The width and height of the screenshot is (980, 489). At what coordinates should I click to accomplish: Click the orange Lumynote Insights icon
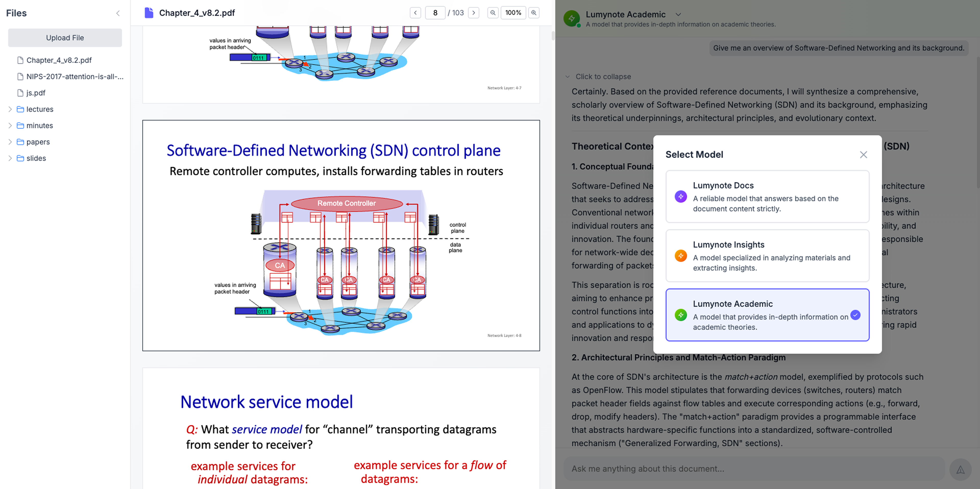tap(681, 256)
